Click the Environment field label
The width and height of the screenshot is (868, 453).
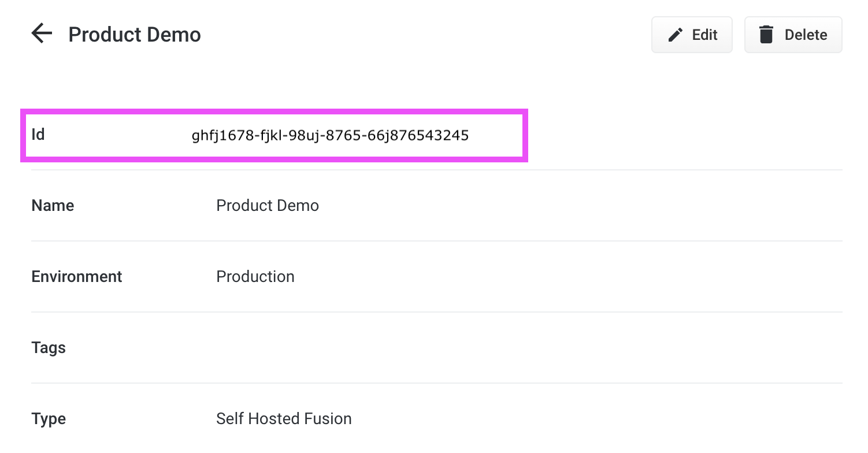76,277
